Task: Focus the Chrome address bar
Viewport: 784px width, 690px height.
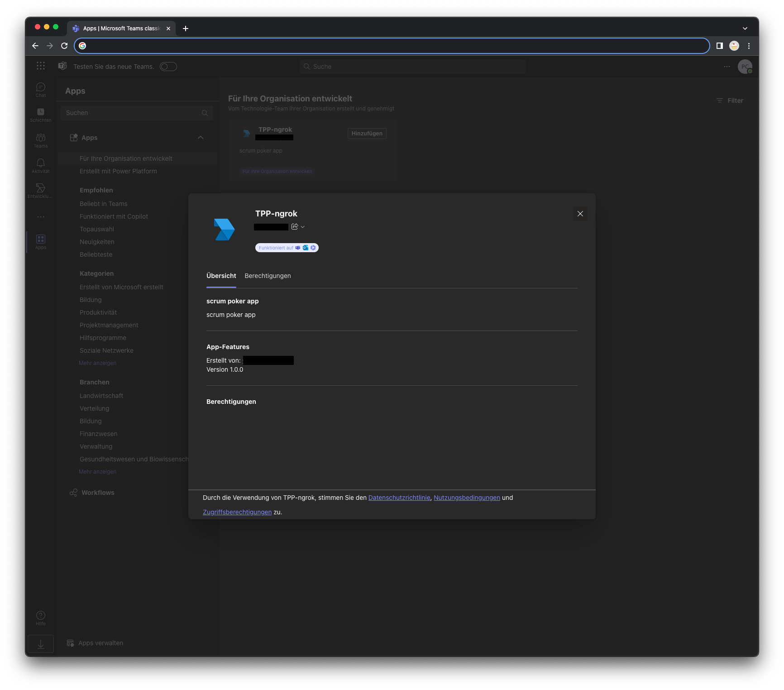Action: (x=392, y=46)
